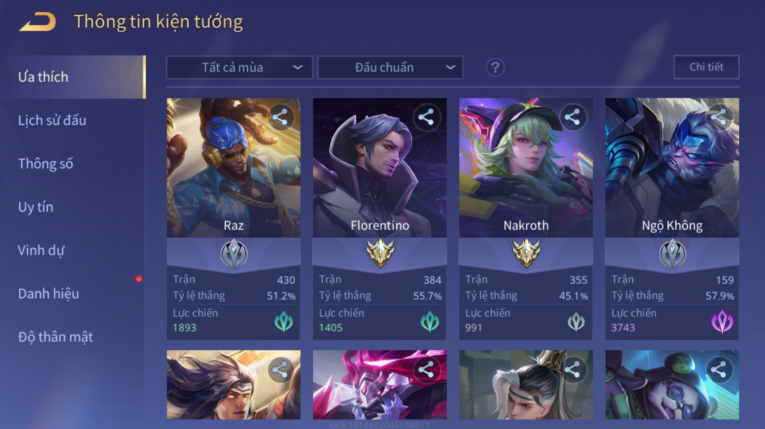Click Ngộ Không's purple power emblem
This screenshot has width=765, height=429.
pos(722,322)
